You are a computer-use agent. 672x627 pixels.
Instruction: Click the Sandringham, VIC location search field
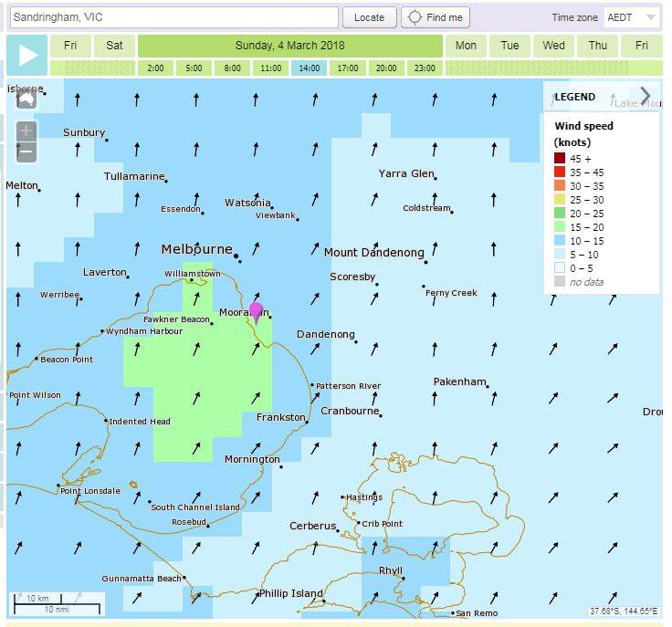coord(173,17)
